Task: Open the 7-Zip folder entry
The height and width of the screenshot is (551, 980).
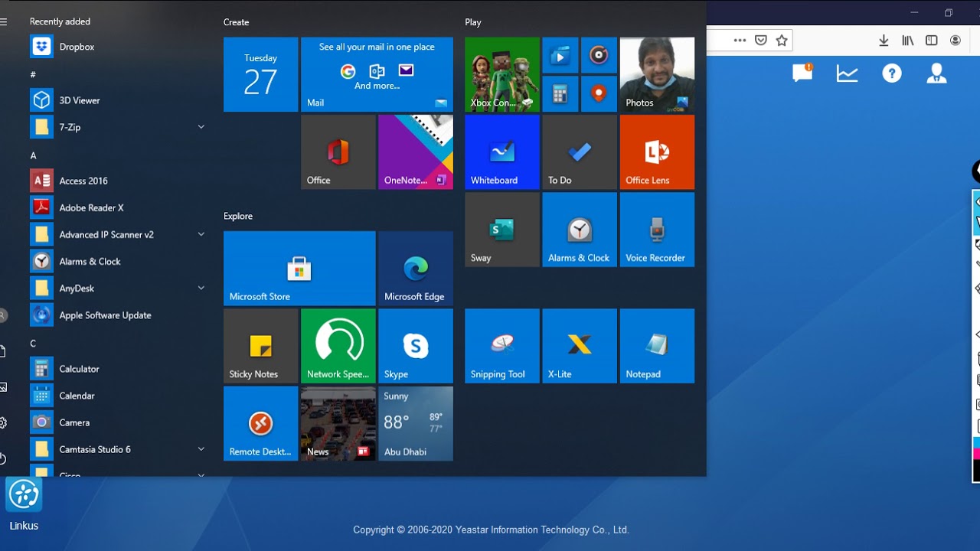Action: (117, 127)
